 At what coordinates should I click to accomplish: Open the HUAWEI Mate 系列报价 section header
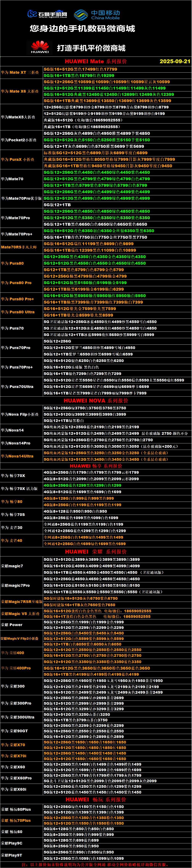pyautogui.click(x=96, y=61)
